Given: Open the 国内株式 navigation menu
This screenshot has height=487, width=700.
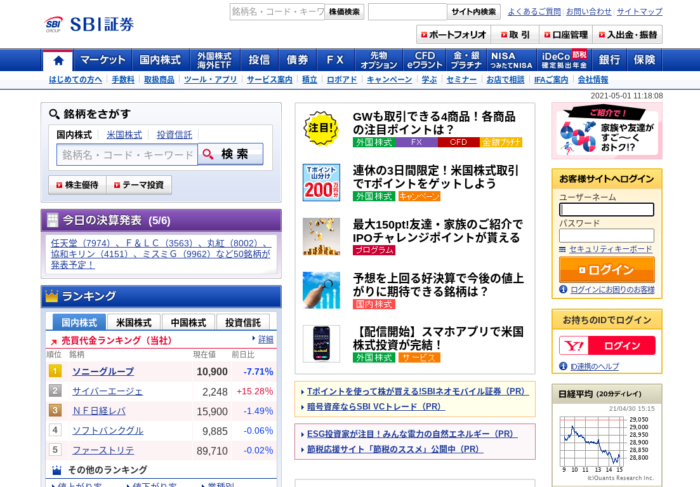Looking at the screenshot, I should (x=160, y=60).
